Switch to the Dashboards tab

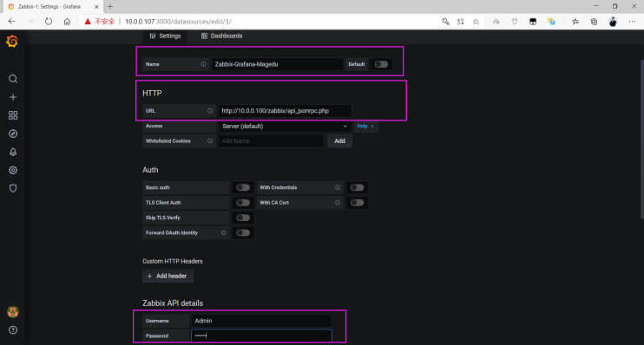click(222, 36)
